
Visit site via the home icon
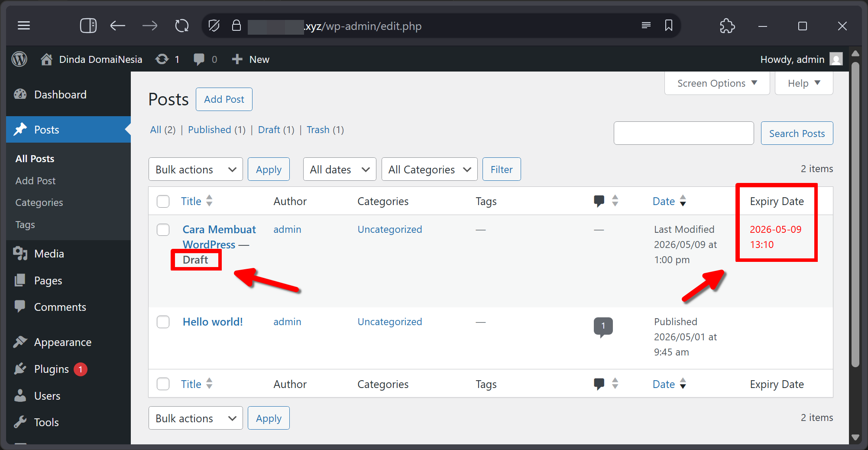(47, 59)
